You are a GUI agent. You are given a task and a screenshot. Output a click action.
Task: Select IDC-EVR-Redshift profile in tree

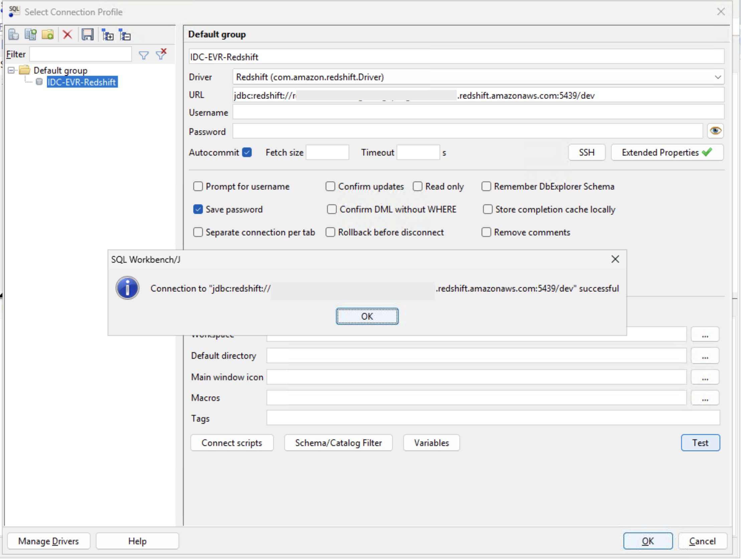82,82
